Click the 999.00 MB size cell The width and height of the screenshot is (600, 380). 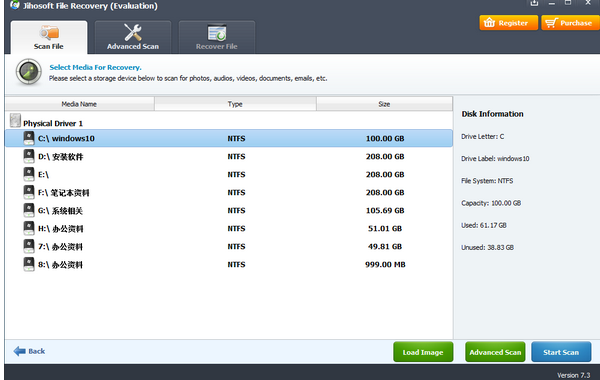pyautogui.click(x=385, y=264)
